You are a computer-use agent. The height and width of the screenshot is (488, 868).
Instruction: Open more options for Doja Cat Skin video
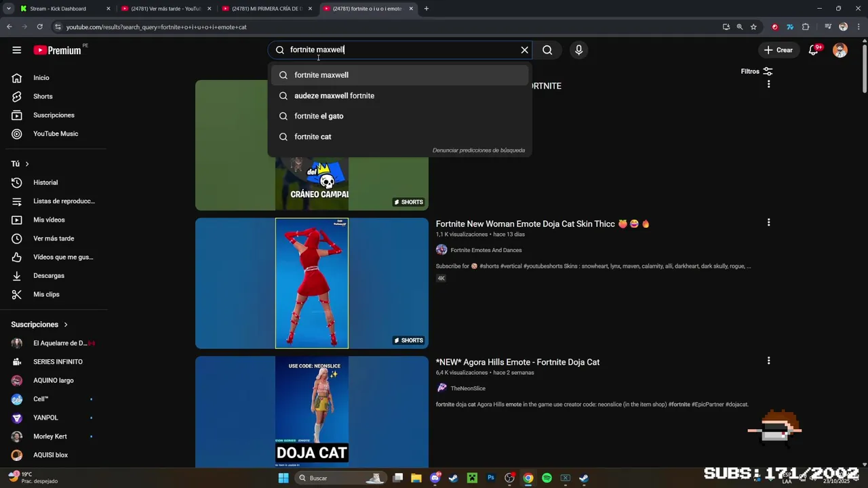[768, 222]
